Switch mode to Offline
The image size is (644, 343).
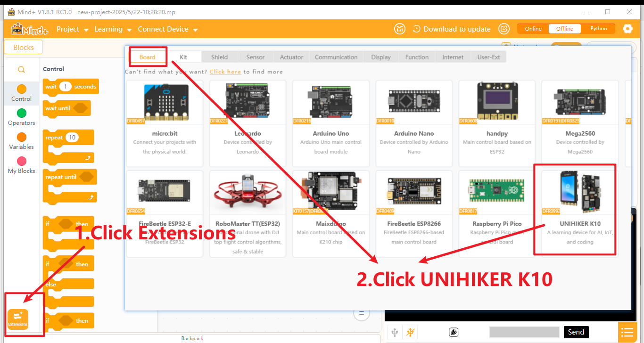pyautogui.click(x=565, y=29)
